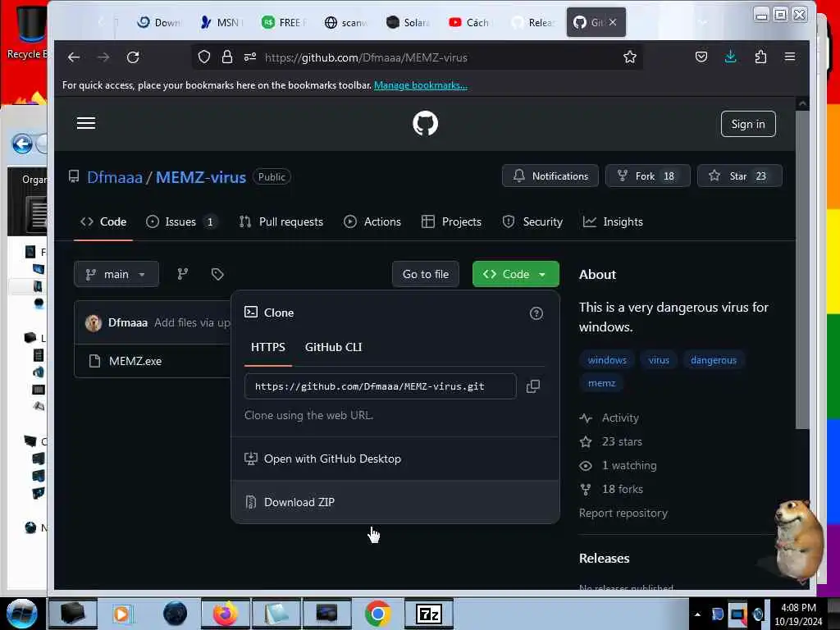
Task: Select the Code repository tab
Action: pos(103,221)
